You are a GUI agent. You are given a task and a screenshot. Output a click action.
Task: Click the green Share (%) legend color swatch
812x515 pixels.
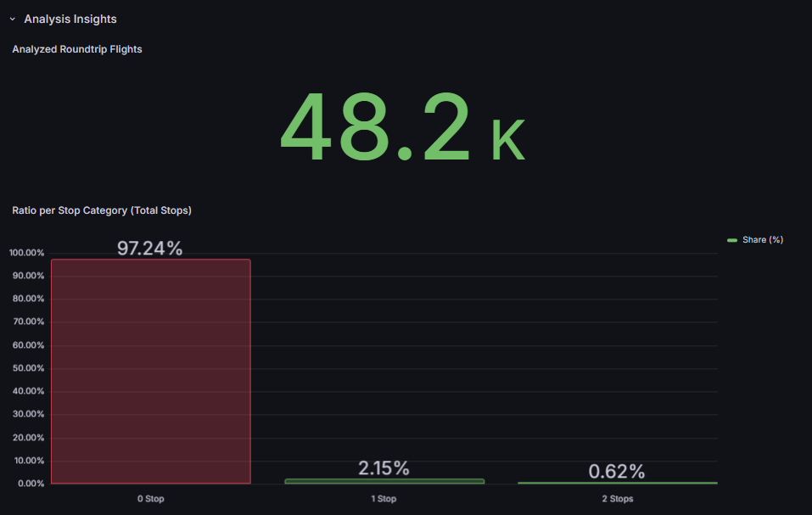[x=732, y=240]
